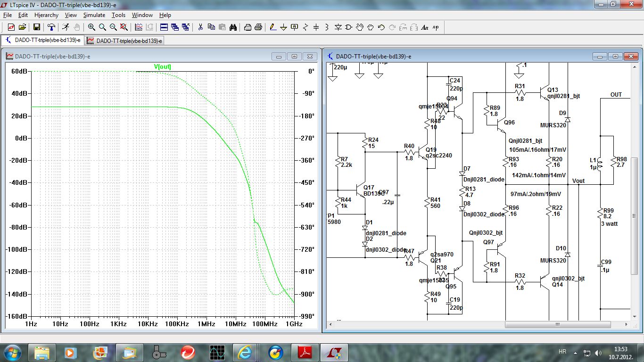Open the Edit menu
This screenshot has width=644, height=362.
click(23, 15)
